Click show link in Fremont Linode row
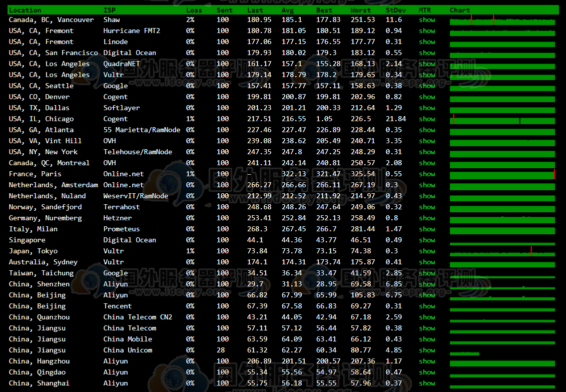The width and height of the screenshot is (566, 392). (x=427, y=42)
